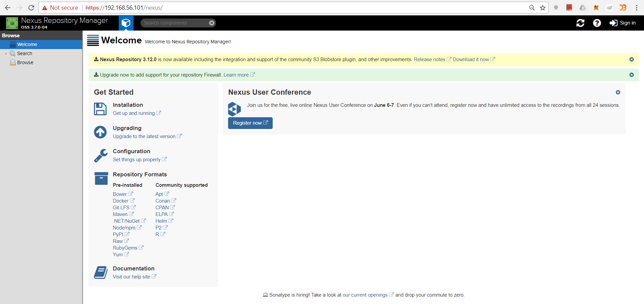Image resolution: width=644 pixels, height=304 pixels.
Task: Click the Configuration wrench icon
Action: [x=101, y=156]
